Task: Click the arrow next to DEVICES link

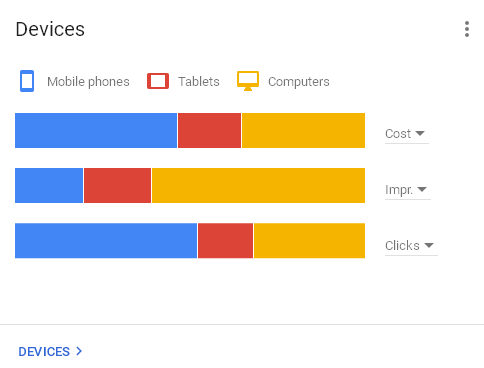Action: pos(79,351)
